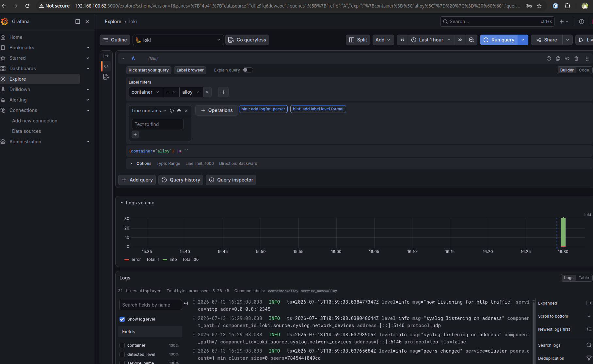Focus the top Search field
Screen dimensions: 593x364
497,22
